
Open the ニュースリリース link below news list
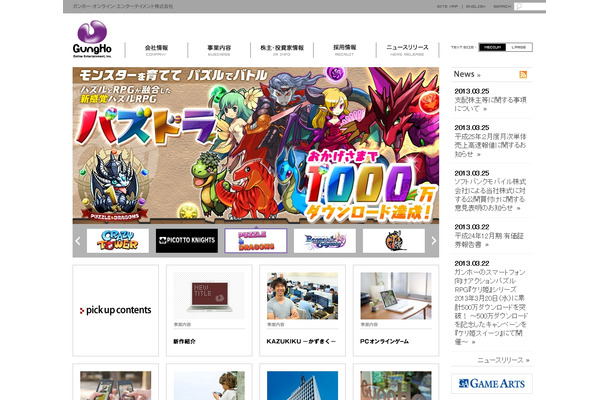503,360
